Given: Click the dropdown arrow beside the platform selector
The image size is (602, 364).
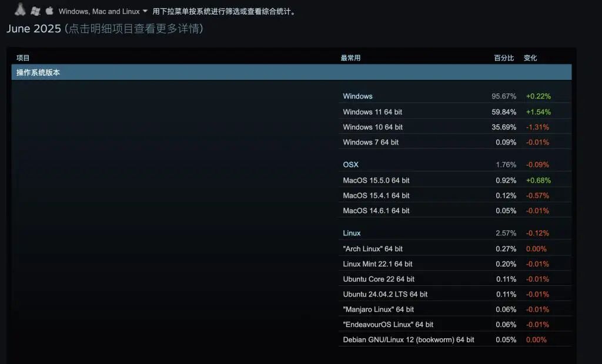Looking at the screenshot, I should (x=145, y=11).
